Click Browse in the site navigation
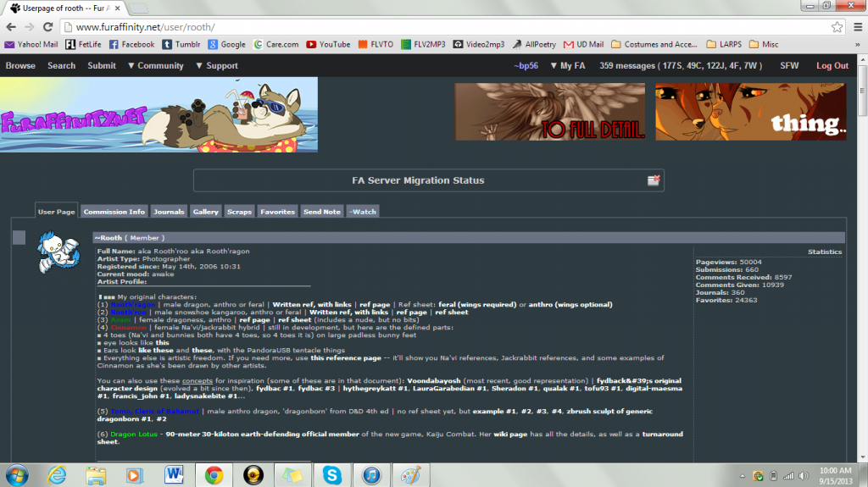Screen dimensions: 868x487 20,65
